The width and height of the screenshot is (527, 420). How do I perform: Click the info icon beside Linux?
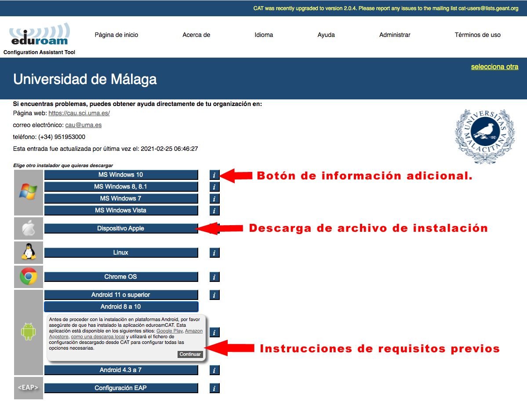coord(214,253)
